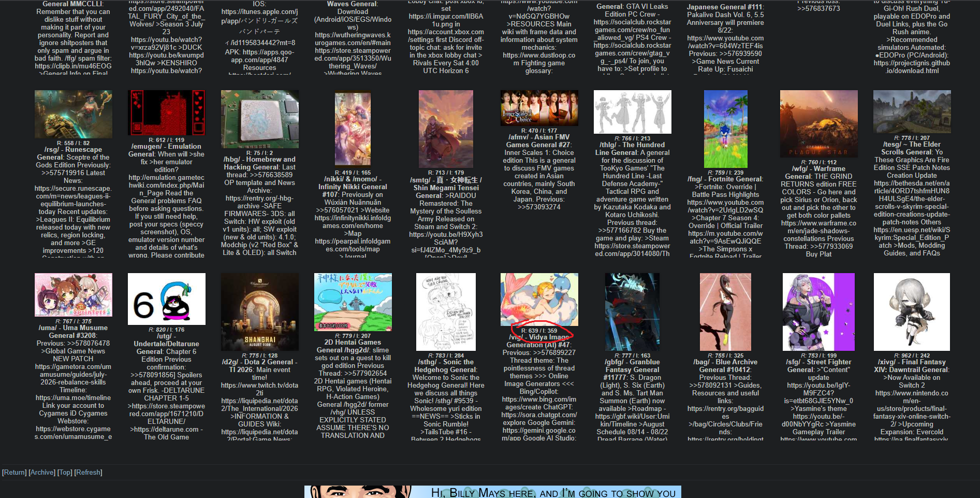This screenshot has width=980, height=498.
Task: Open the /thlg/ Hundred Line General thumbnail
Action: click(x=633, y=112)
